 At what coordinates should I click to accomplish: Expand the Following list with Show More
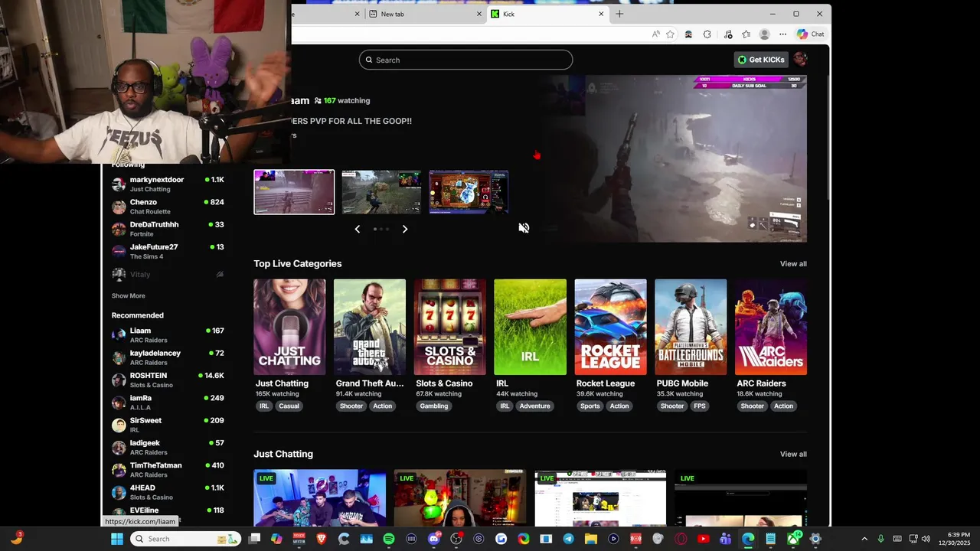pyautogui.click(x=128, y=295)
